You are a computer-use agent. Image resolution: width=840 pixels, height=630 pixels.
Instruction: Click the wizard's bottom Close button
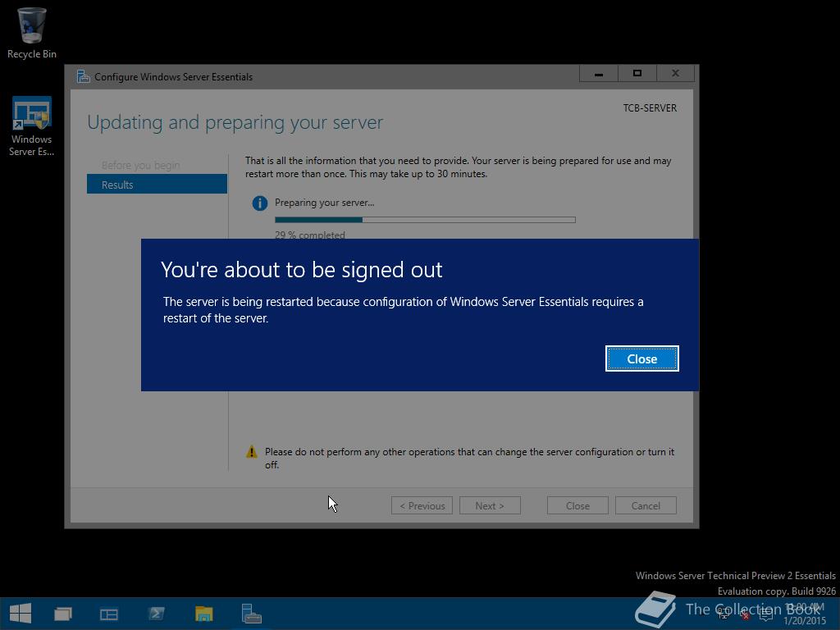click(577, 505)
